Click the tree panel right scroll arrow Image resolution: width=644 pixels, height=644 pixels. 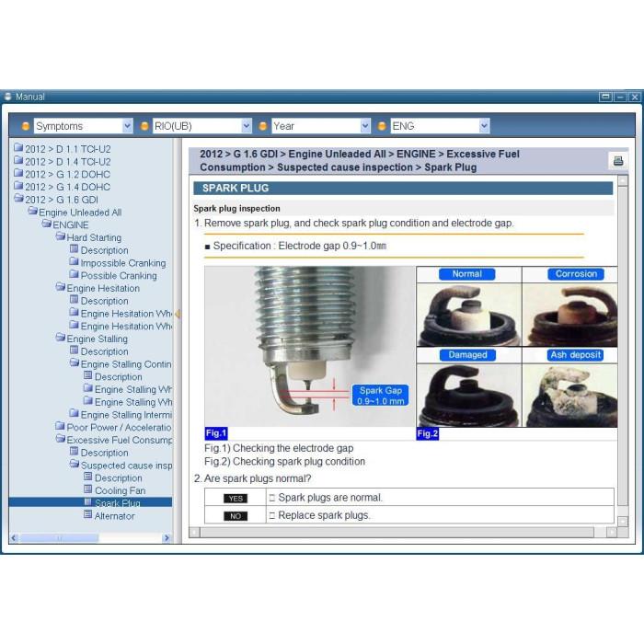167,537
